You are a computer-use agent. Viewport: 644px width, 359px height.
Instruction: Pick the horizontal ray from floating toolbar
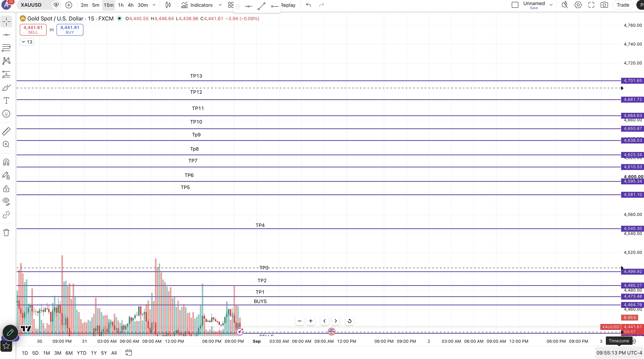(x=275, y=6)
